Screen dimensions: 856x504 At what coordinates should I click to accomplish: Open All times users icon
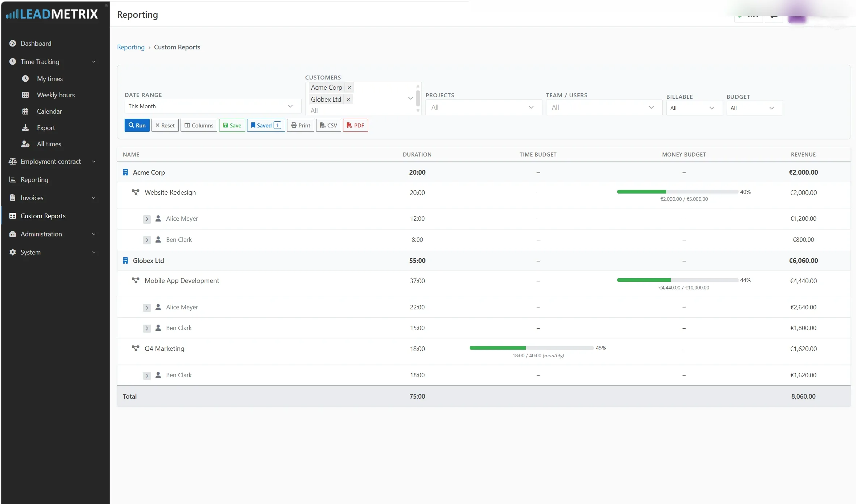tap(25, 144)
